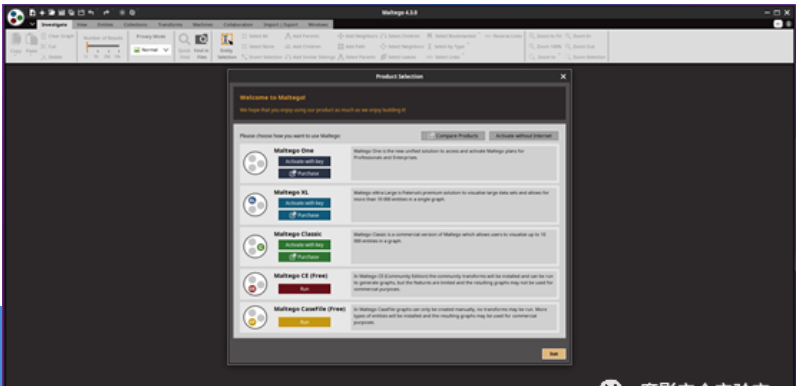798x386 pixels.
Task: Switch to the Transforms tab
Action: [x=170, y=24]
